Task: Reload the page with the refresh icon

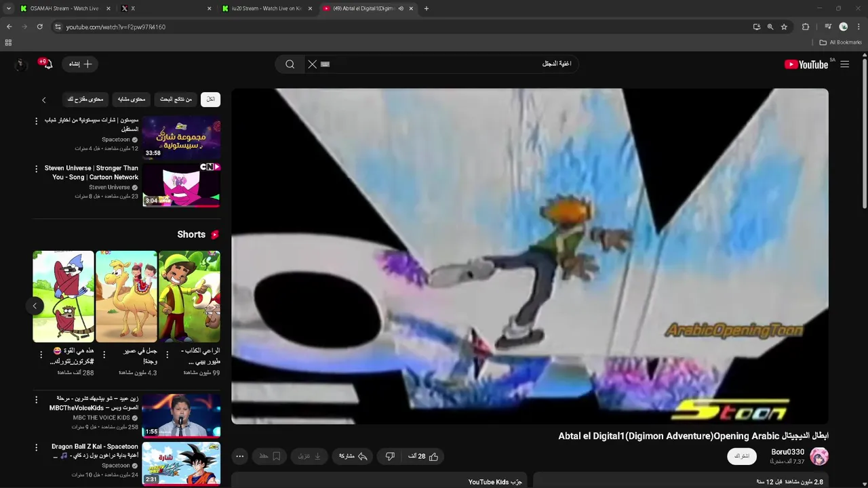Action: (x=40, y=27)
